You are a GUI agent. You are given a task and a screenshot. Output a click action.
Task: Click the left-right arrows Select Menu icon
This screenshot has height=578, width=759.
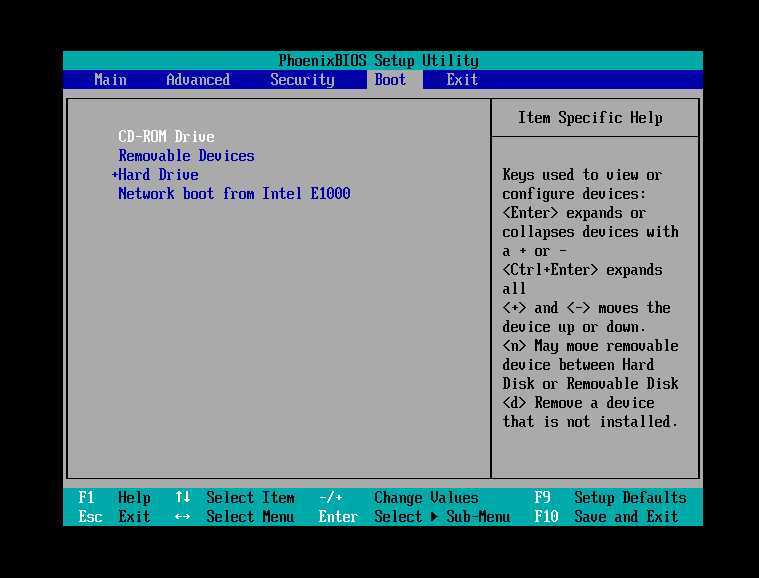[x=182, y=517]
